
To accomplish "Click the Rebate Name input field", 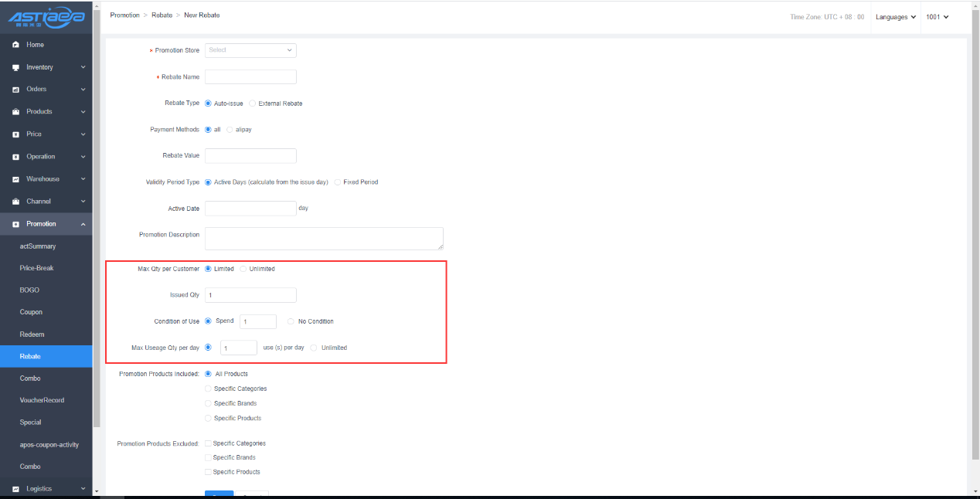I will click(250, 76).
